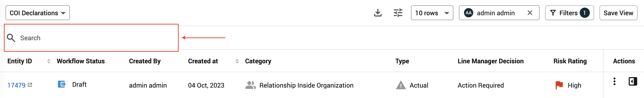This screenshot has width=644, height=98.
Task: Click the Draft workflow status icon
Action: [x=62, y=84]
